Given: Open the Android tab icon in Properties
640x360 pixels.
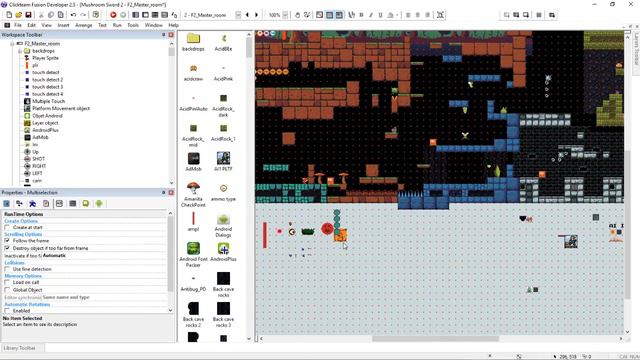Looking at the screenshot, I should [99, 203].
